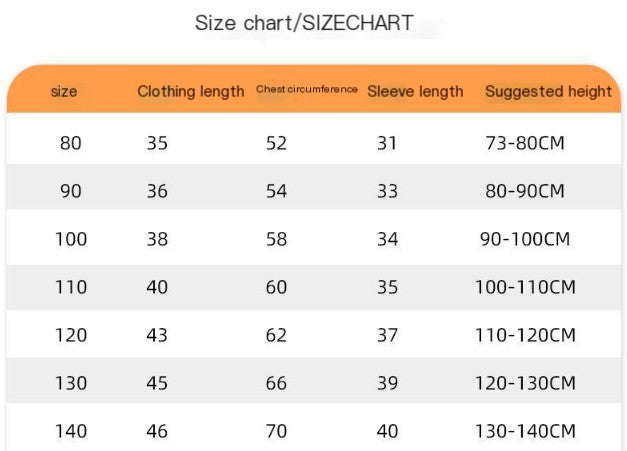
Task: Select the size 140 row label
Action: pos(71,431)
